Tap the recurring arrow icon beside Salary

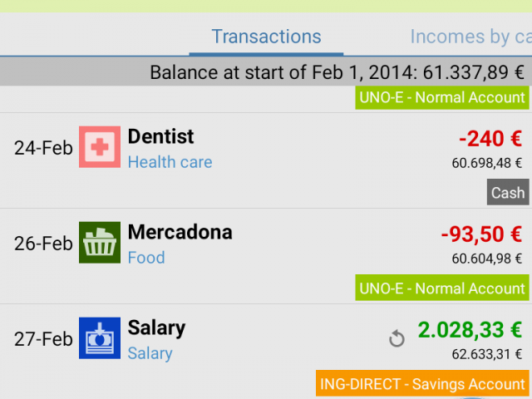(x=397, y=338)
